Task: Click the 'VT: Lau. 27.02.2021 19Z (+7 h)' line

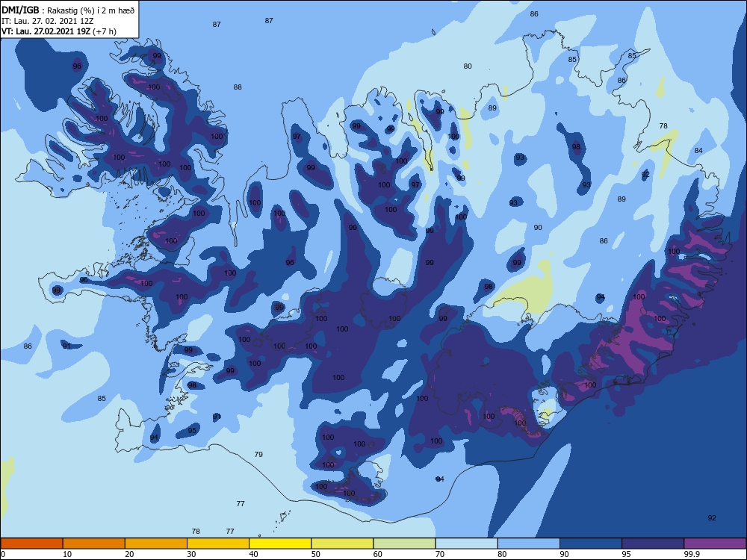Action: click(x=58, y=31)
